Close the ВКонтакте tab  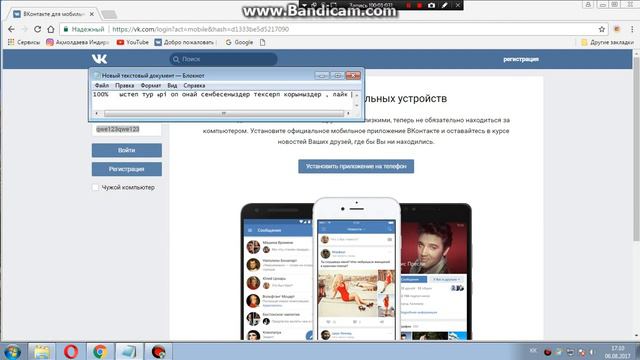pos(92,14)
